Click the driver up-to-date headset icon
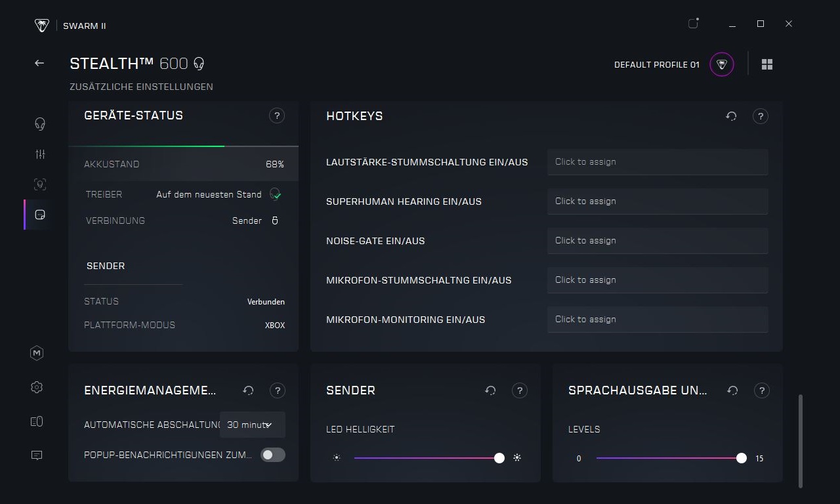This screenshot has height=504, width=840. [275, 194]
